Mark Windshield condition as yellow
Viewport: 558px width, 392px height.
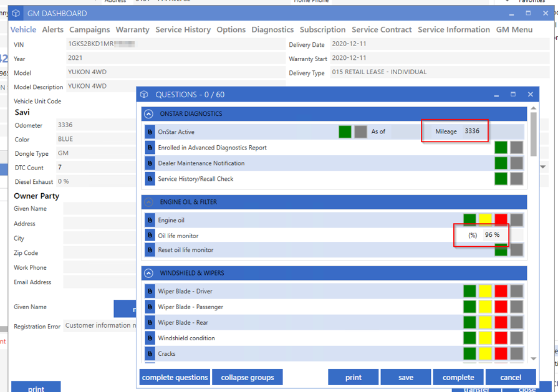[485, 338]
